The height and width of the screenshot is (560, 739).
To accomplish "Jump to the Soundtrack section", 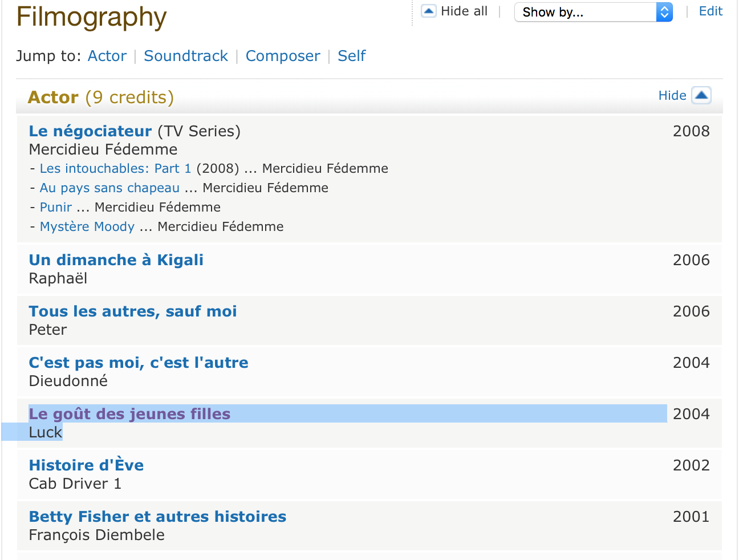I will (186, 56).
